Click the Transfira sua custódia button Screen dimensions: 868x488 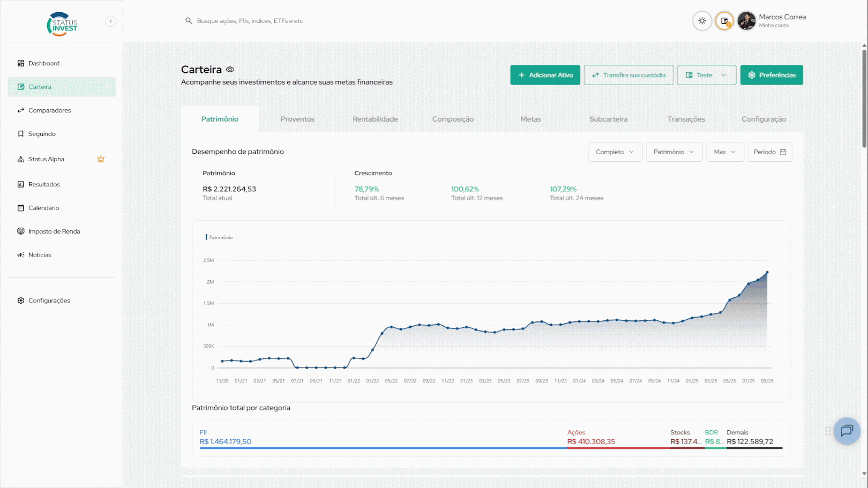click(628, 76)
